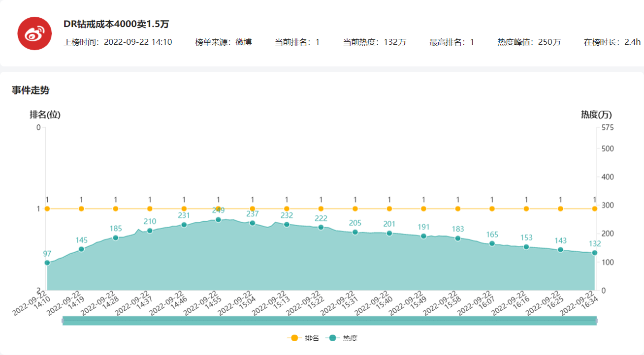
Task: Click right handle of the zoom slider
Action: [x=596, y=321]
